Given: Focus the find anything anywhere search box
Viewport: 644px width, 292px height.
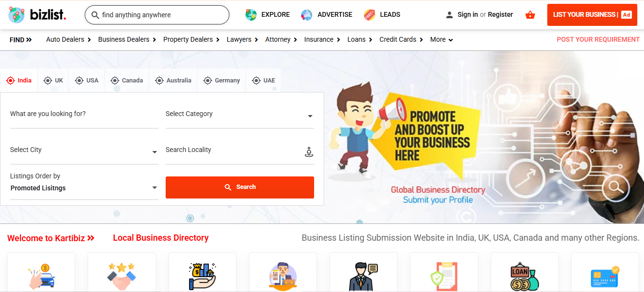Looking at the screenshot, I should (x=157, y=15).
